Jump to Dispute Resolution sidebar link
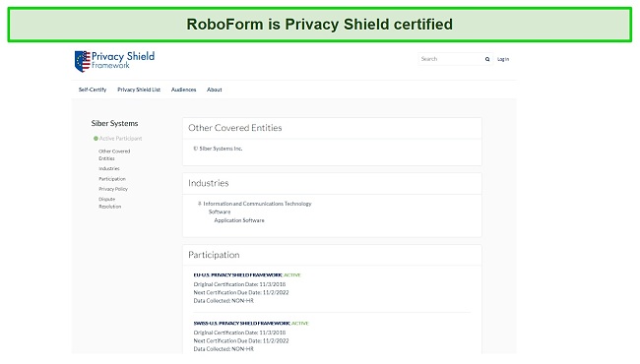Image resolution: width=640 pixels, height=364 pixels. pos(110,203)
